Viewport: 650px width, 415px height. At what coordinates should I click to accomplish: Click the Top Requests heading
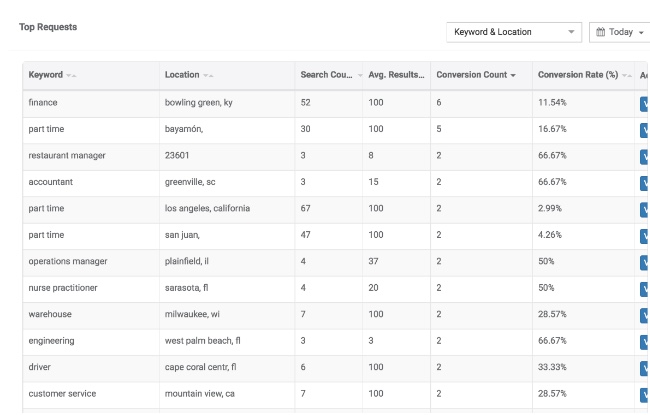48,27
